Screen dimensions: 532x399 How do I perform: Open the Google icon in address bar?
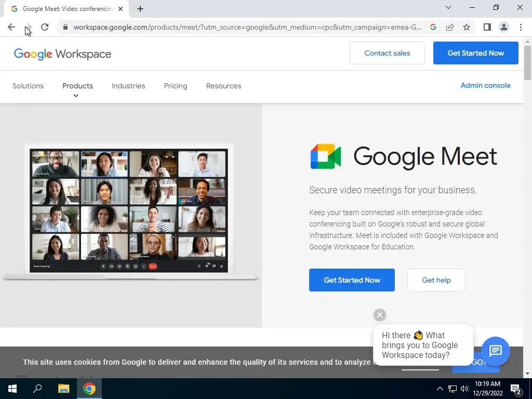coord(433,27)
